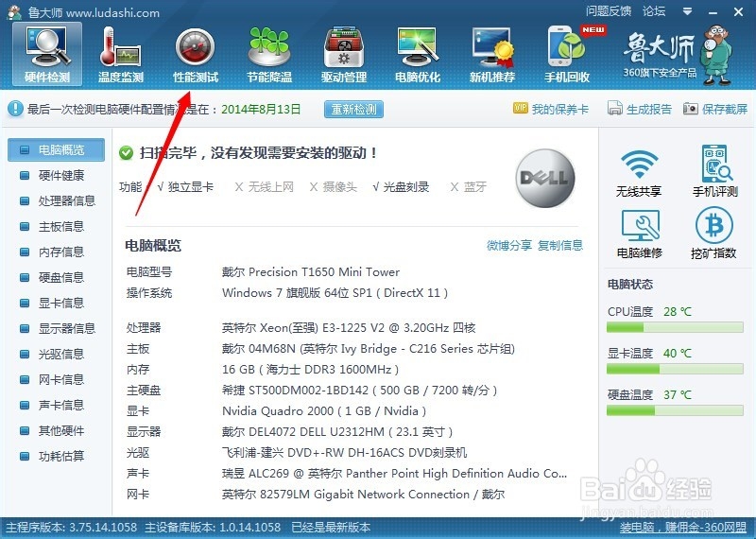The width and height of the screenshot is (756, 539).
Task: Click the X 无线上网 feature indicator
Action: click(x=265, y=186)
